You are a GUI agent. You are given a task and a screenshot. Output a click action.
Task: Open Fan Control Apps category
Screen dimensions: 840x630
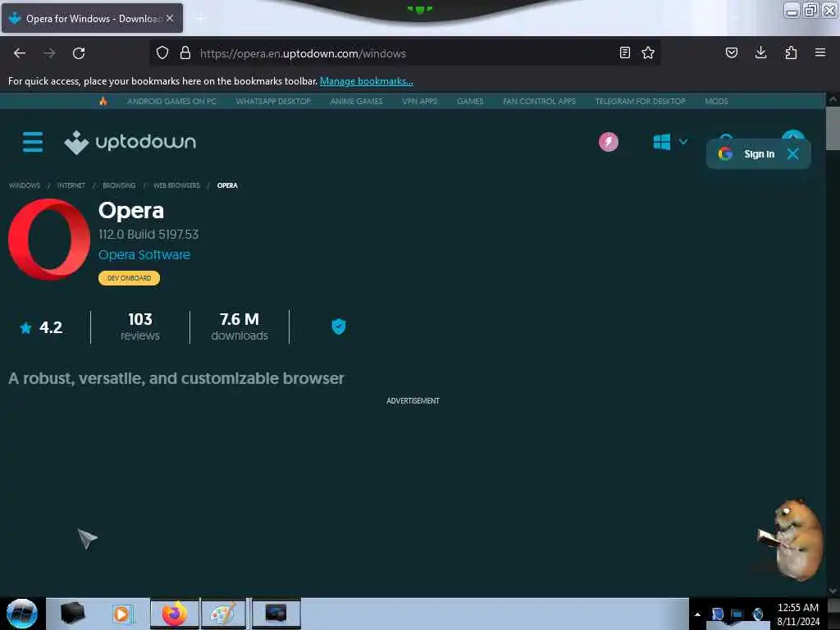pos(540,101)
